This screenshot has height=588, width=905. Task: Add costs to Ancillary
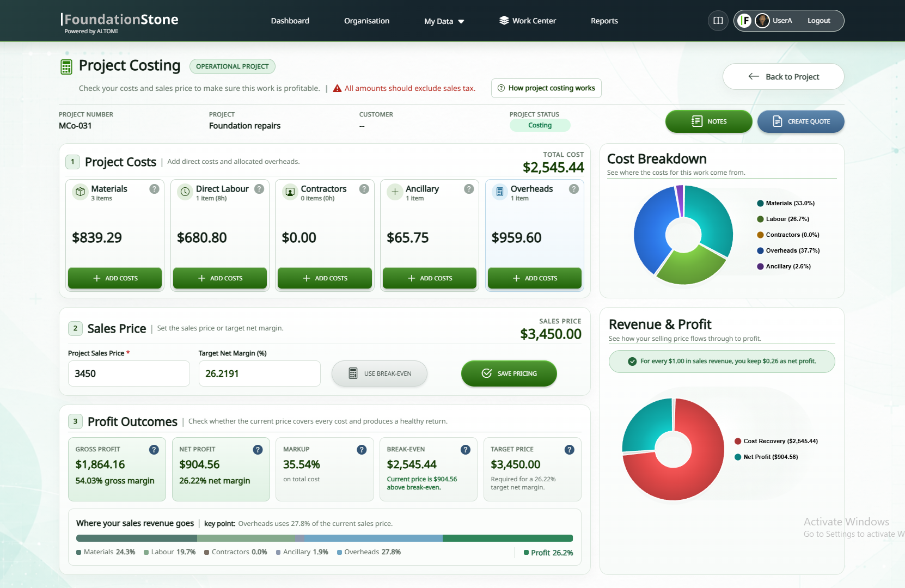tap(430, 278)
